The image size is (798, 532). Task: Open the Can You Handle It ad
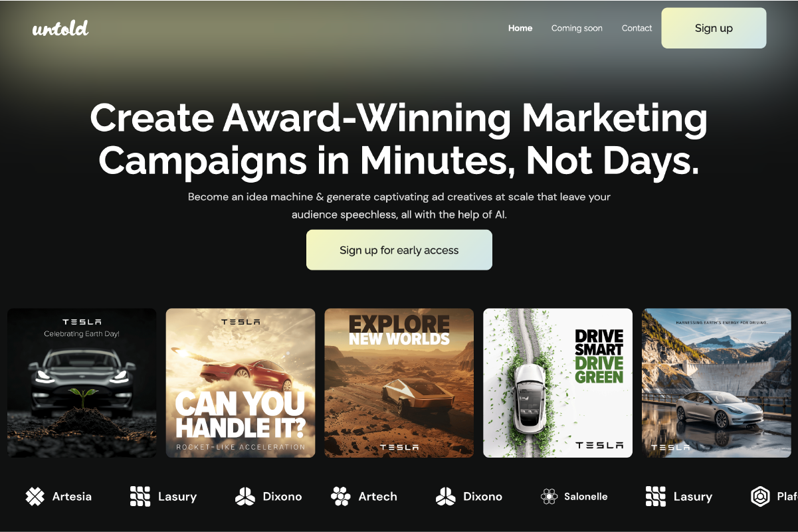coord(241,383)
